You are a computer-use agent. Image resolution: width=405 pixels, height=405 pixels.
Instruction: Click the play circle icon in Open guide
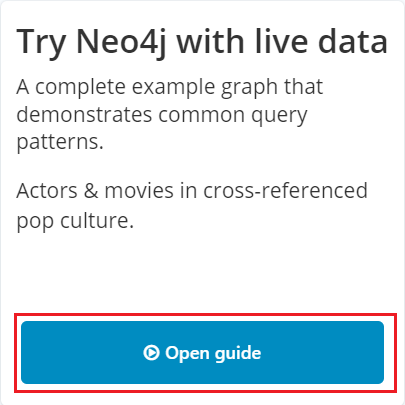coord(151,352)
